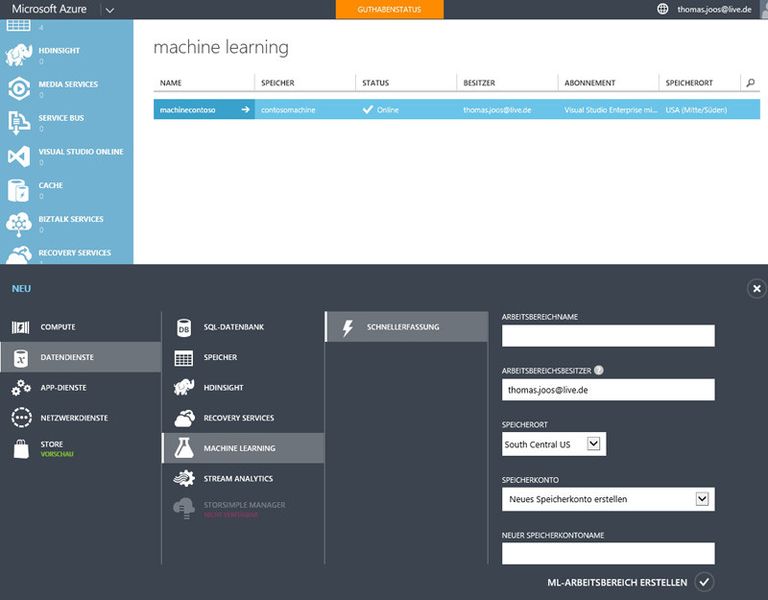The height and width of the screenshot is (600, 768).
Task: Click the thomas.joos@live.de owner cell
Action: 497,110
